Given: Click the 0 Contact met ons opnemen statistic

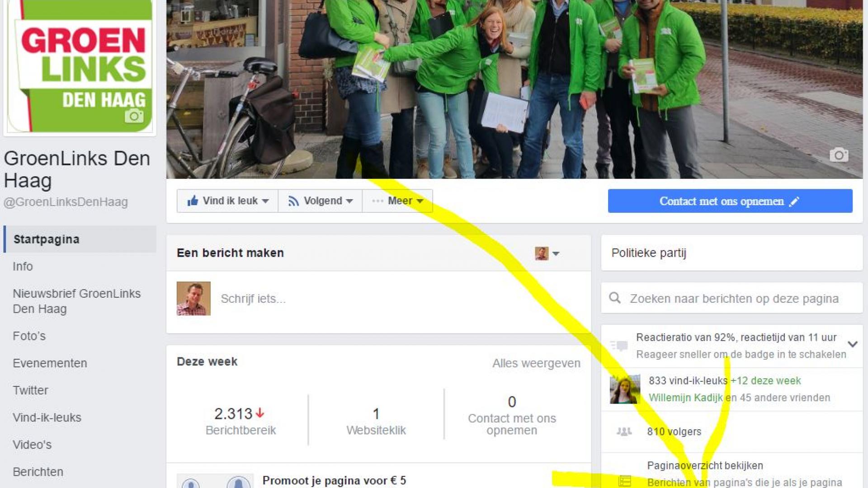Looking at the screenshot, I should point(512,415).
